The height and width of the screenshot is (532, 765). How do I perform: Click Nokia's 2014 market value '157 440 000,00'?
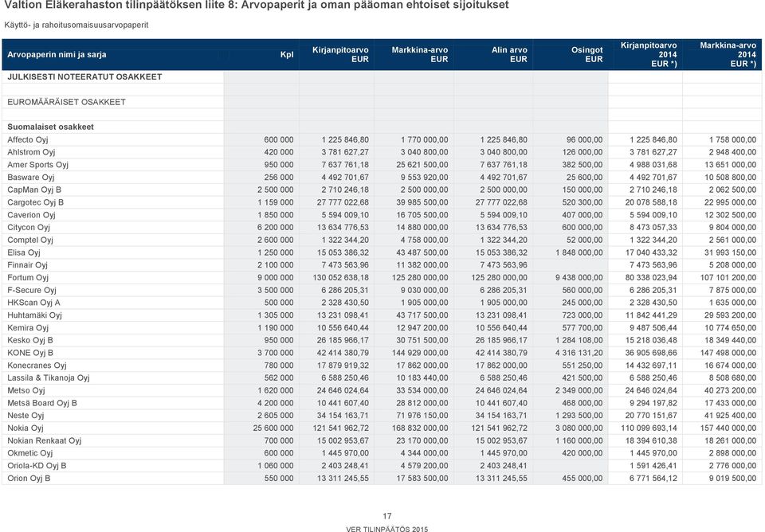(728, 428)
